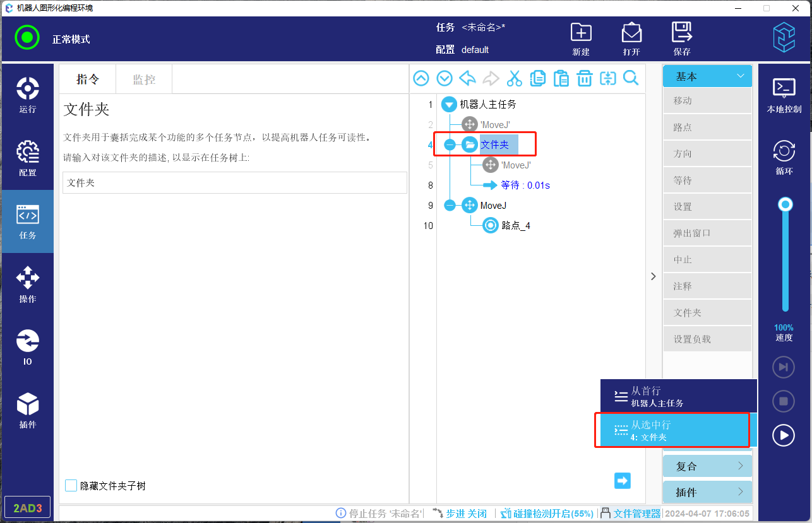Image resolution: width=812 pixels, height=523 pixels.
Task: Click the speed slider handle
Action: (x=785, y=204)
